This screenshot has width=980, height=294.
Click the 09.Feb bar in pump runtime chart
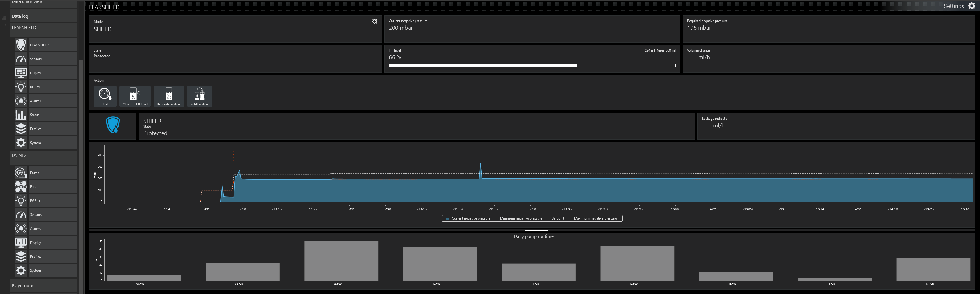click(341, 261)
